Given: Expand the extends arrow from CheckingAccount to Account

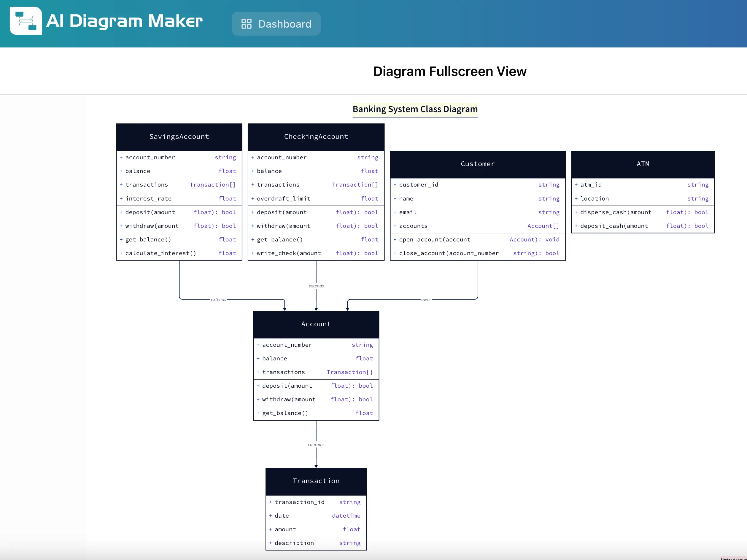Looking at the screenshot, I should [316, 286].
